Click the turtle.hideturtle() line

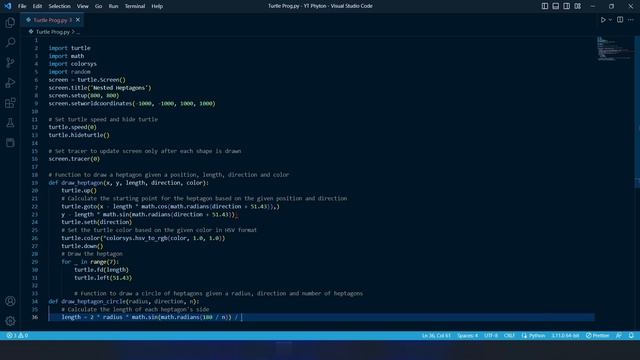(79, 135)
